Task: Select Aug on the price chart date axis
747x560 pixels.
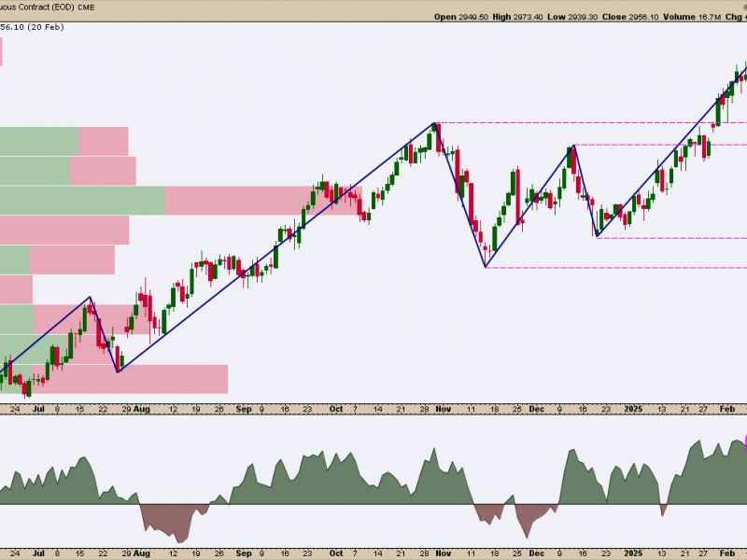Action: pyautogui.click(x=142, y=409)
